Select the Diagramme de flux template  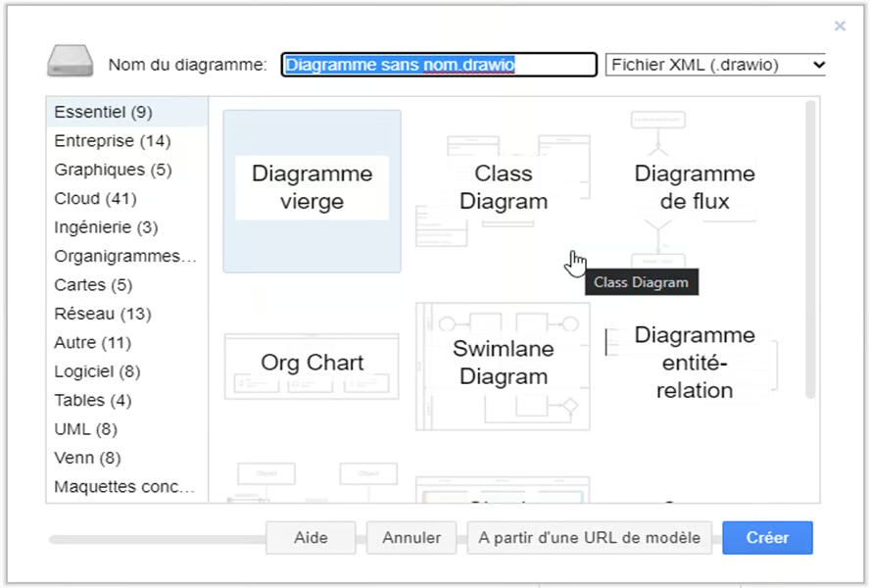(694, 186)
